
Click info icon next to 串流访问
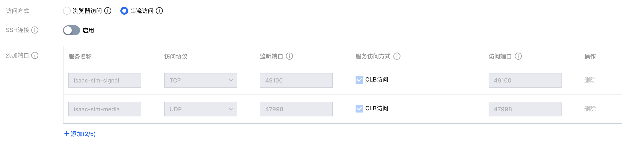(159, 11)
